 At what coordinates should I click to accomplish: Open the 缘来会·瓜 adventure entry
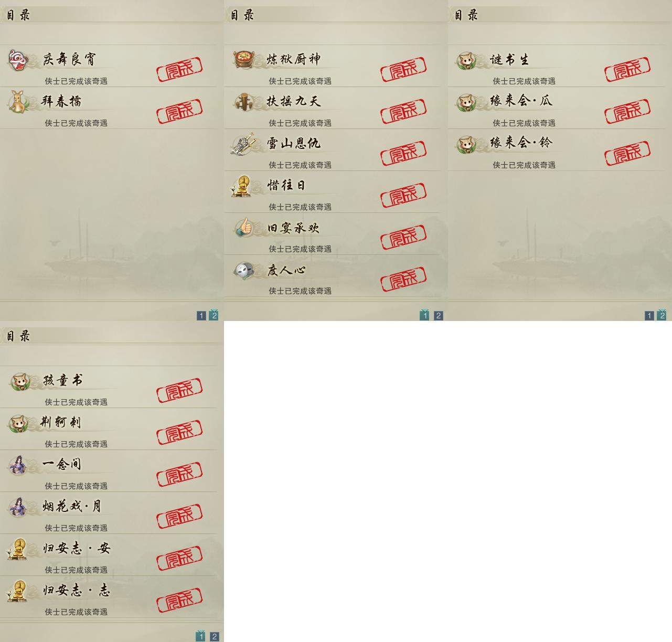pyautogui.click(x=556, y=108)
